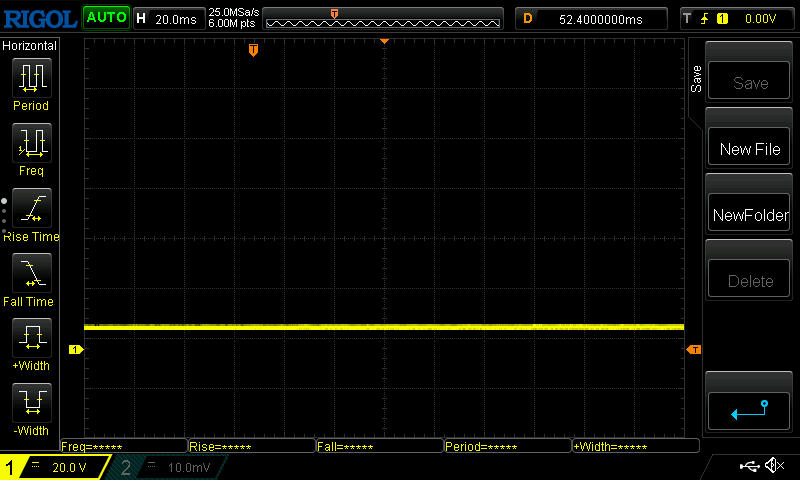Screen dimensions: 800x480
Task: Toggle the muted speaker sound icon
Action: [x=774, y=465]
